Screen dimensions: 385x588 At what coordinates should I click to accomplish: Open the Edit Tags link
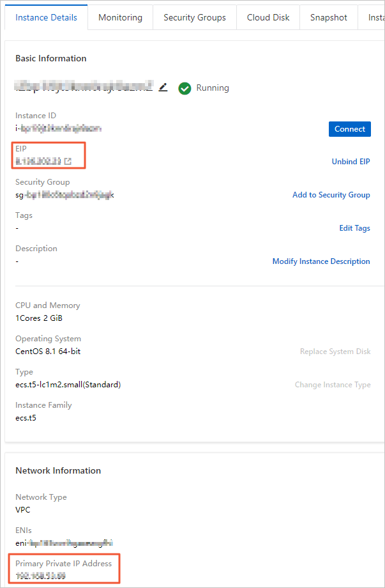tap(354, 228)
